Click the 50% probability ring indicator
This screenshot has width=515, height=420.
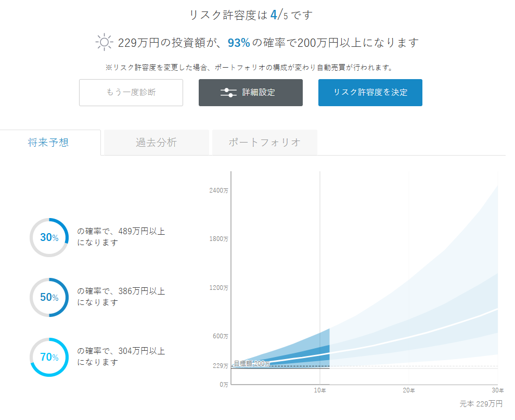49,297
